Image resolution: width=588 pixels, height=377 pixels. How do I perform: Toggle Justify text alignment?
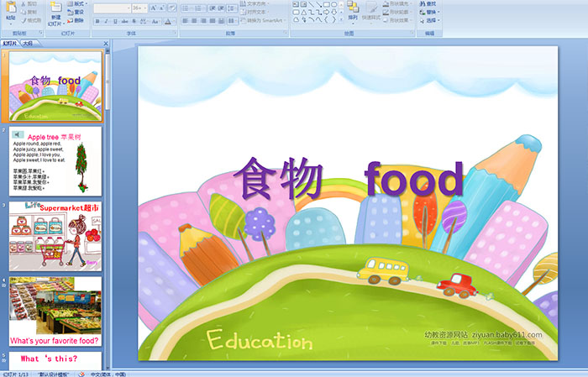pos(213,21)
